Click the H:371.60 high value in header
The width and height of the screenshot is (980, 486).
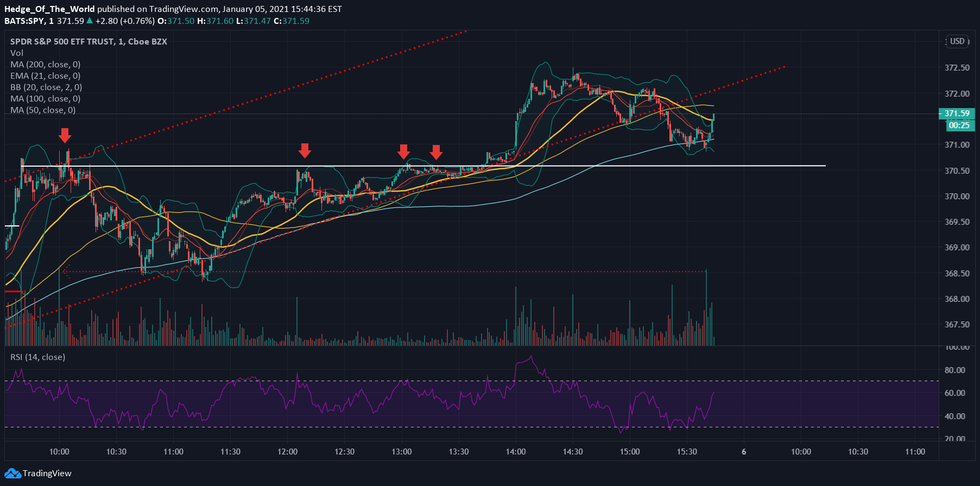click(x=215, y=21)
